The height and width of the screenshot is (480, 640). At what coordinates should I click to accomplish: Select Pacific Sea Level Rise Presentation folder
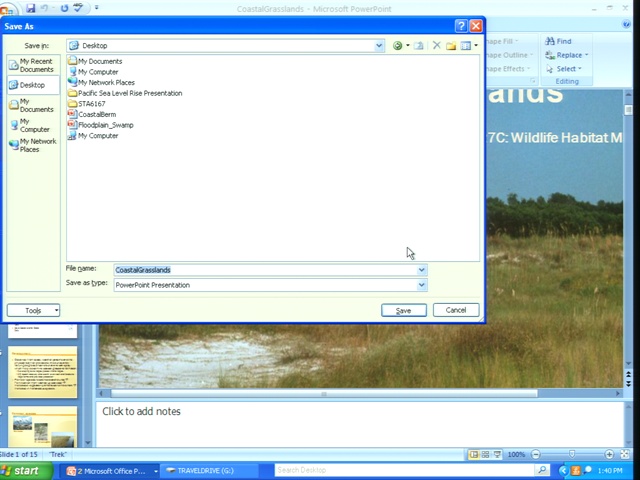(x=125, y=93)
